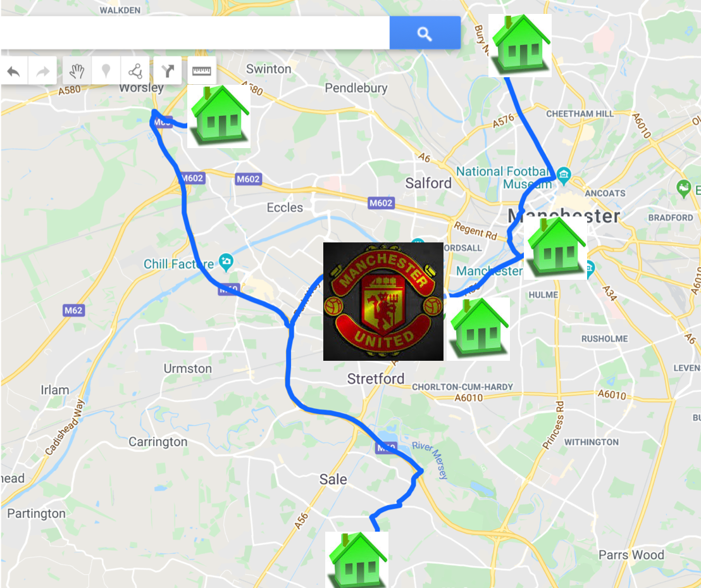Click the blue search button
701x588 pixels.
coord(425,33)
